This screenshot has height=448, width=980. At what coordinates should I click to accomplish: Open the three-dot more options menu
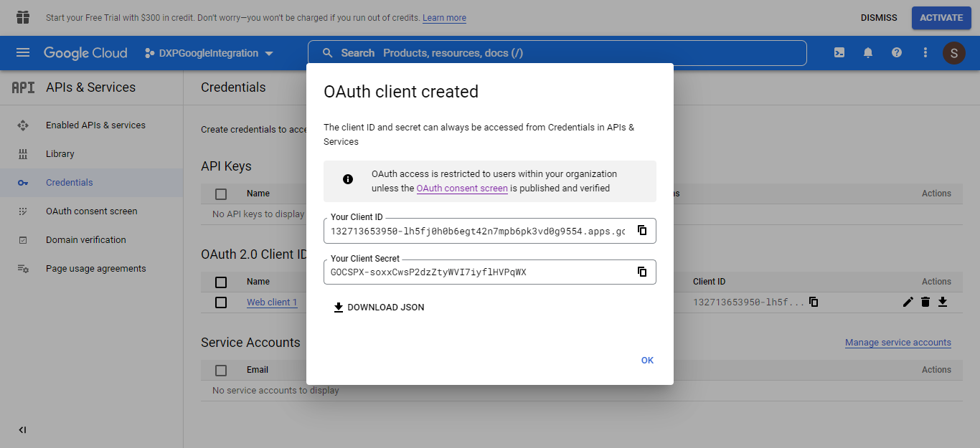coord(925,53)
